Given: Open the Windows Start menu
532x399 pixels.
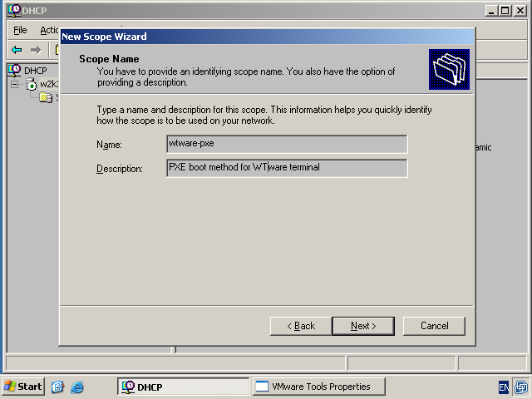Looking at the screenshot, I should (22, 387).
